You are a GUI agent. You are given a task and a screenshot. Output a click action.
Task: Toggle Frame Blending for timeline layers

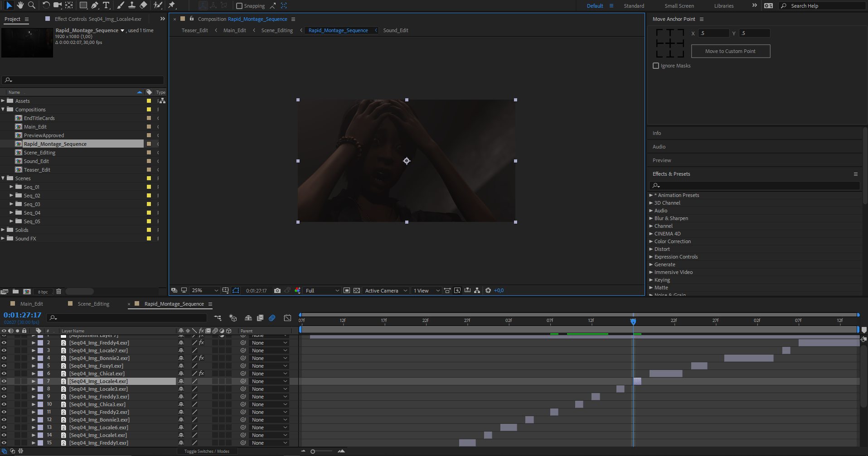tap(260, 318)
